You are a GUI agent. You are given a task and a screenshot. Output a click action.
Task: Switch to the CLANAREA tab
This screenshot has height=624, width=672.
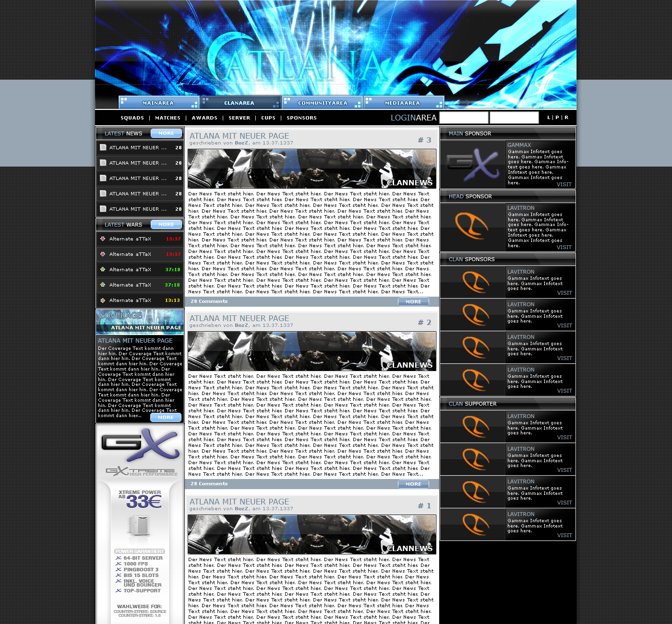point(240,103)
